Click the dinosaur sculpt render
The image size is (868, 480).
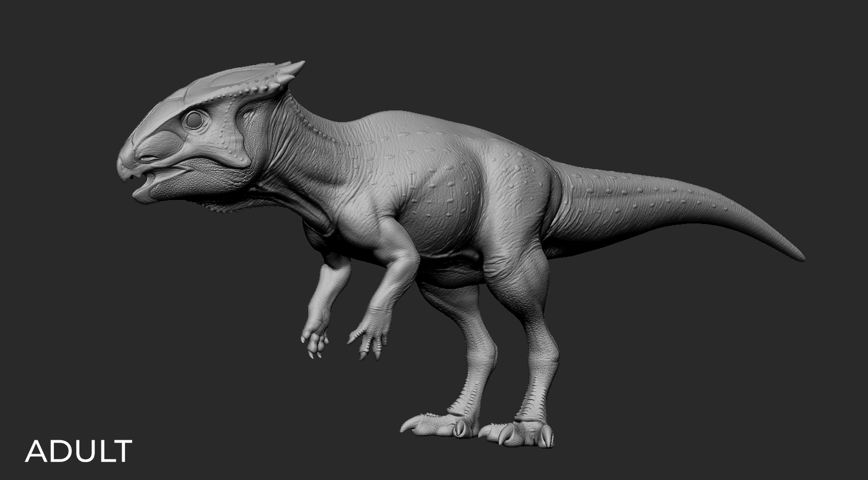pos(461,254)
